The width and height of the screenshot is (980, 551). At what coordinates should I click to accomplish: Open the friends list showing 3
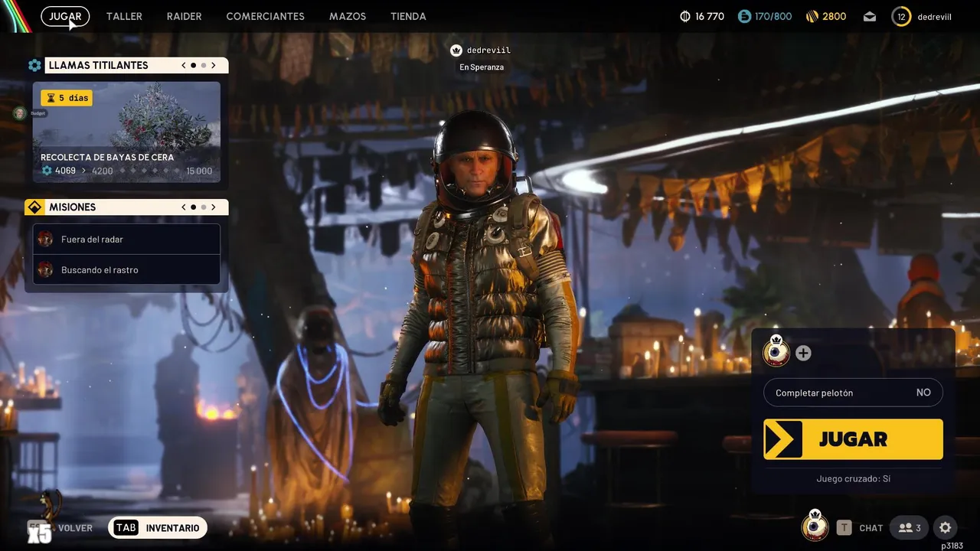909,528
